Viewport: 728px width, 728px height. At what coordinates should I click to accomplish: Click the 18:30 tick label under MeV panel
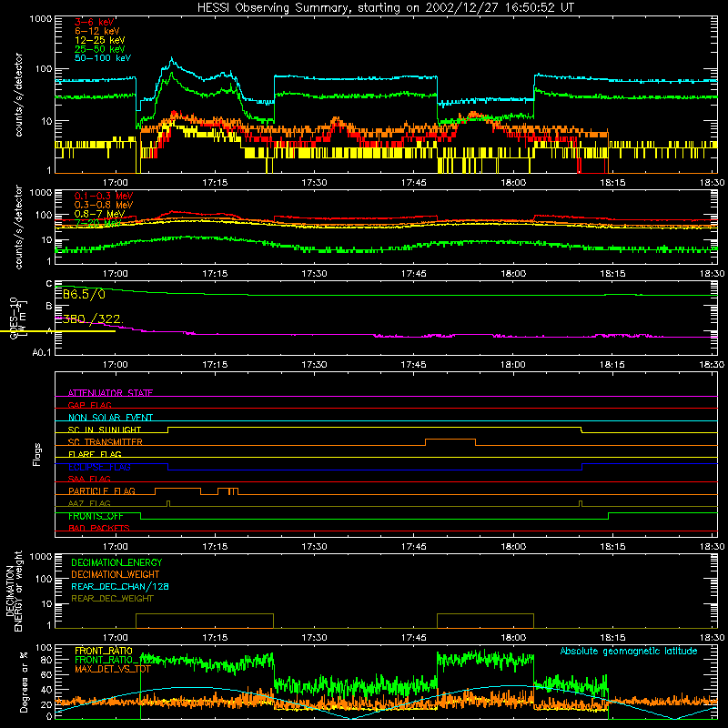tap(712, 274)
